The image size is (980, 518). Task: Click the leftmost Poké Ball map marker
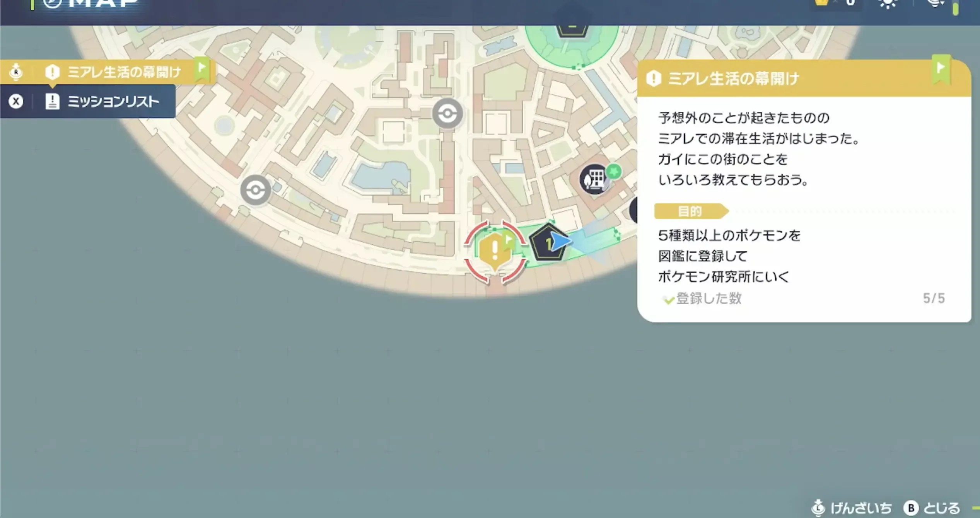255,190
